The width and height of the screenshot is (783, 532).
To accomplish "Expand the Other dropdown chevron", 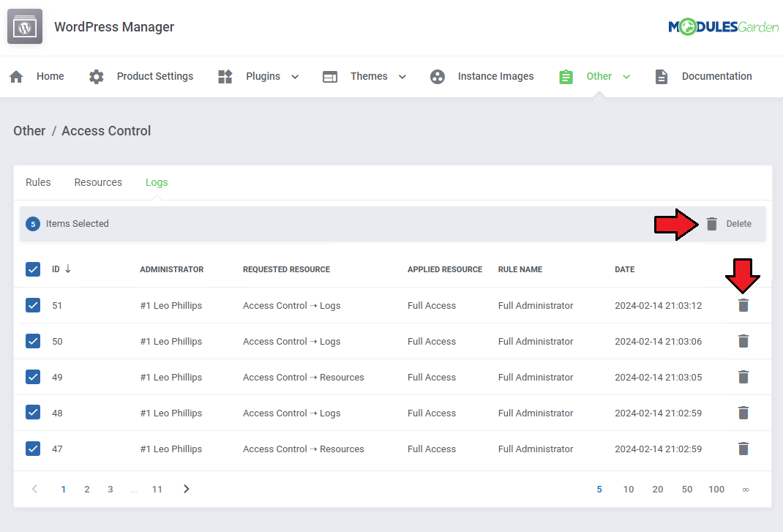I will tap(626, 77).
